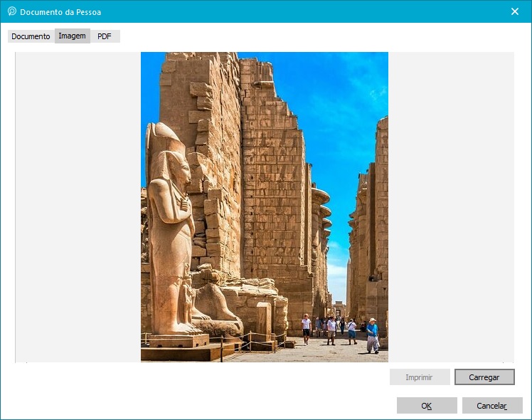Click the app logo icon in title bar
Image resolution: width=532 pixels, height=420 pixels.
pos(12,11)
